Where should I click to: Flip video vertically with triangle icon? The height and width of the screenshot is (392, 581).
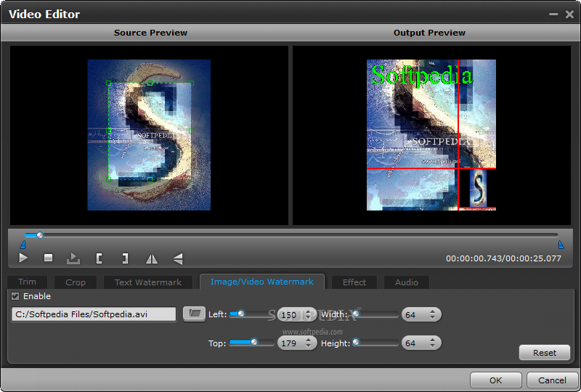pos(178,258)
